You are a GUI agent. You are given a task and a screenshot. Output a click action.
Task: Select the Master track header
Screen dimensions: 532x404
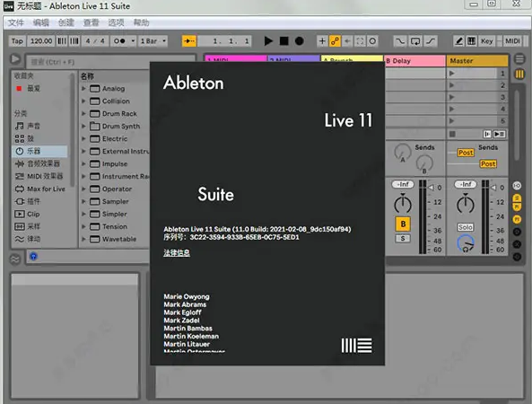477,61
